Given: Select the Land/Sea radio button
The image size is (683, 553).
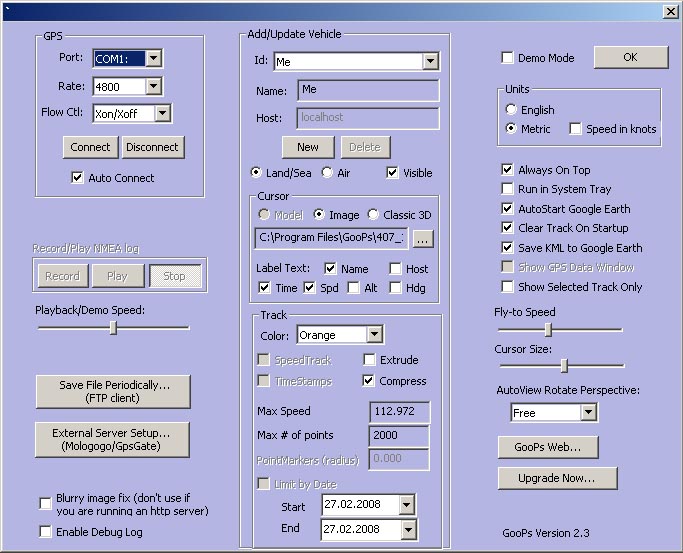Looking at the screenshot, I should click(x=256, y=172).
